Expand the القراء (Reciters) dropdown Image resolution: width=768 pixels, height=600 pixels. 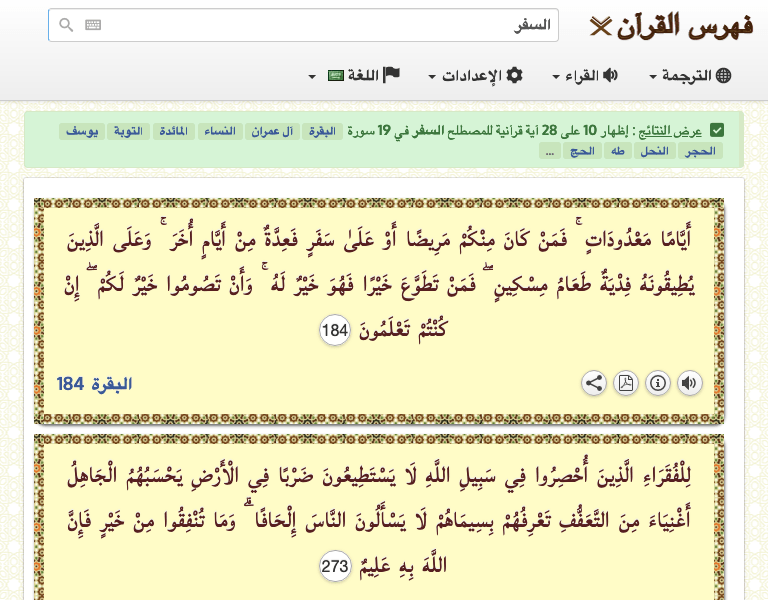point(585,76)
